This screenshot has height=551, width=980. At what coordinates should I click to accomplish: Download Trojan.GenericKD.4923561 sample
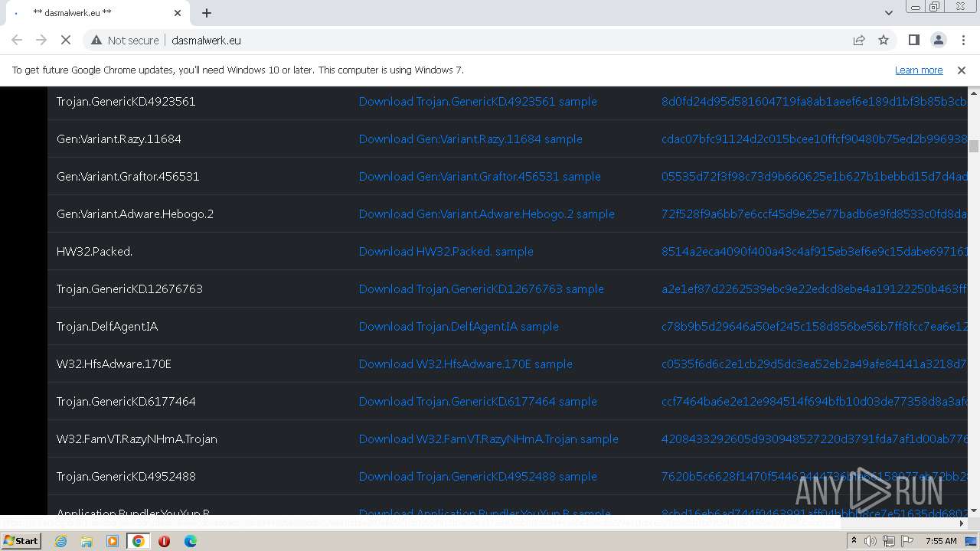click(x=478, y=101)
